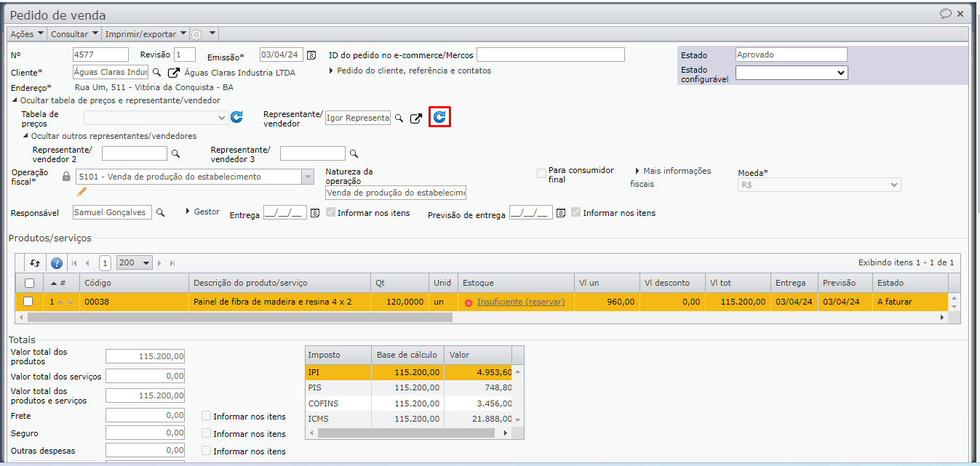Viewport: 980px width, 466px height.
Task: Open the Ações menu
Action: pyautogui.click(x=27, y=34)
